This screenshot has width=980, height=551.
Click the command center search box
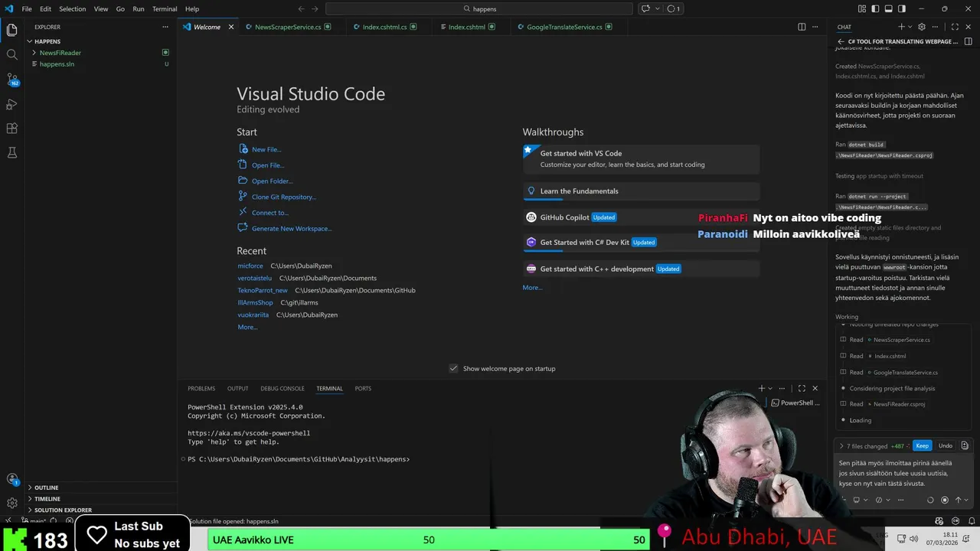tap(479, 8)
